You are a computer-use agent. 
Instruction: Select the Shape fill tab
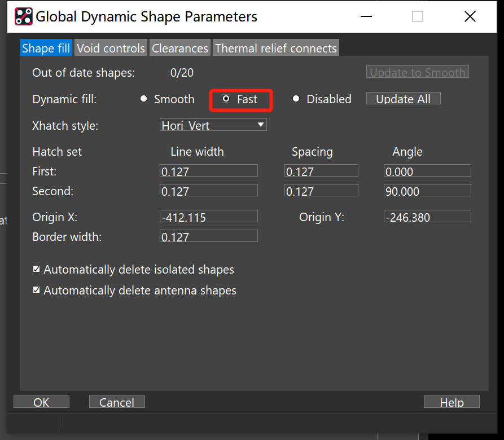point(46,48)
